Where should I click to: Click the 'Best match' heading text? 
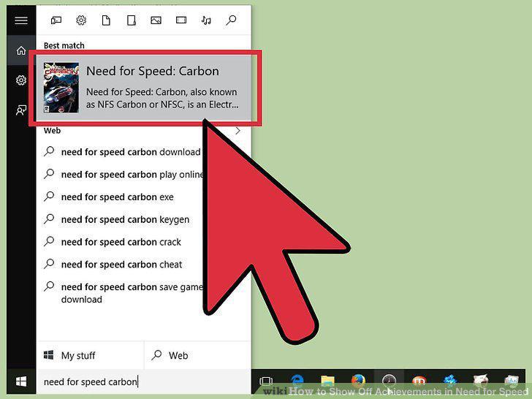coord(64,45)
